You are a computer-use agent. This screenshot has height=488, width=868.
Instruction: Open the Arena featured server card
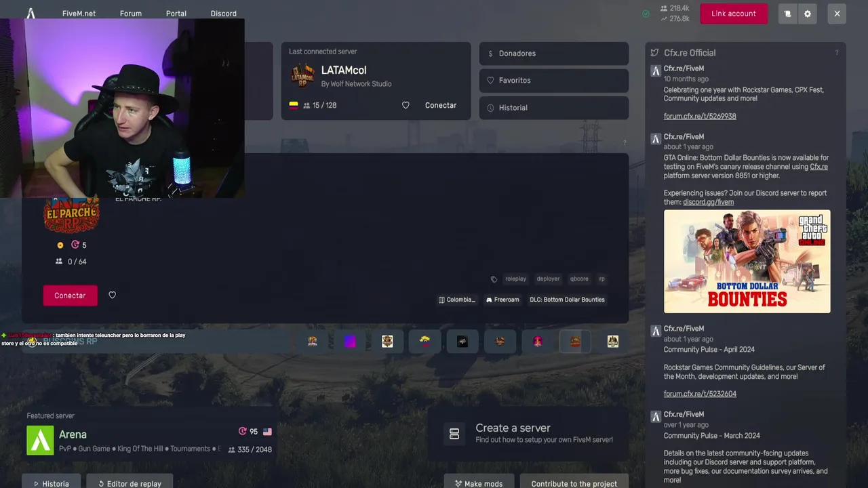tap(149, 434)
